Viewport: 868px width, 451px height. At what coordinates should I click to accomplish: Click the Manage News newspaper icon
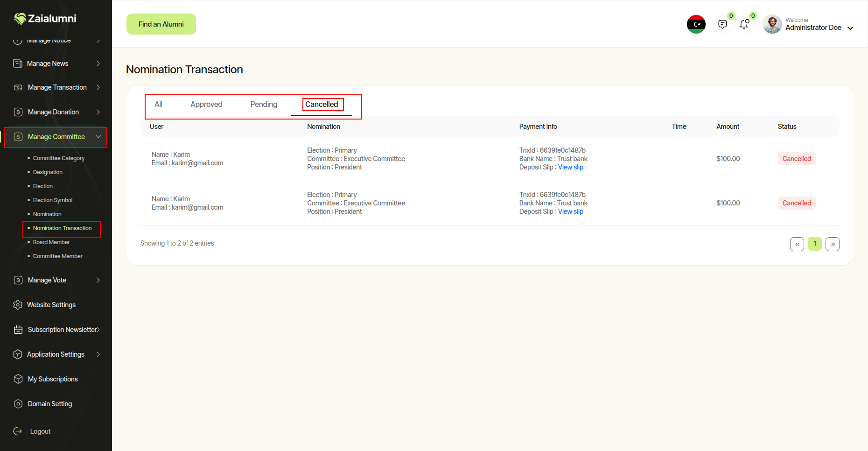pos(18,63)
